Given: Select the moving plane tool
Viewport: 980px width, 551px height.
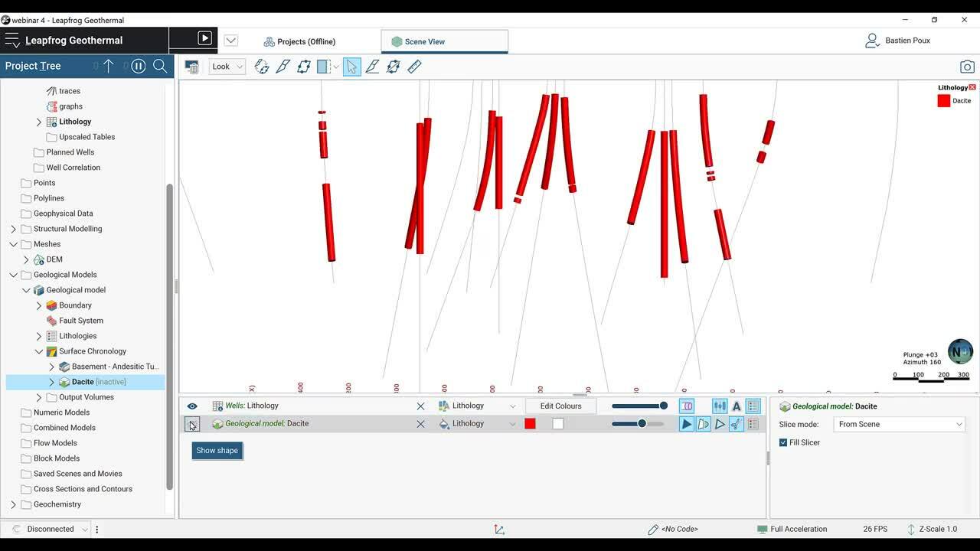Looking at the screenshot, I should point(304,67).
